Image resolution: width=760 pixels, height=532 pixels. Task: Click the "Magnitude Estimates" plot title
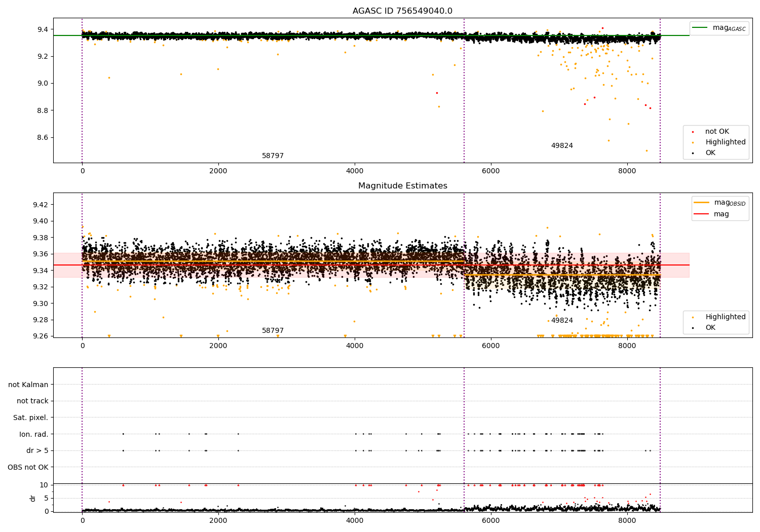(403, 186)
